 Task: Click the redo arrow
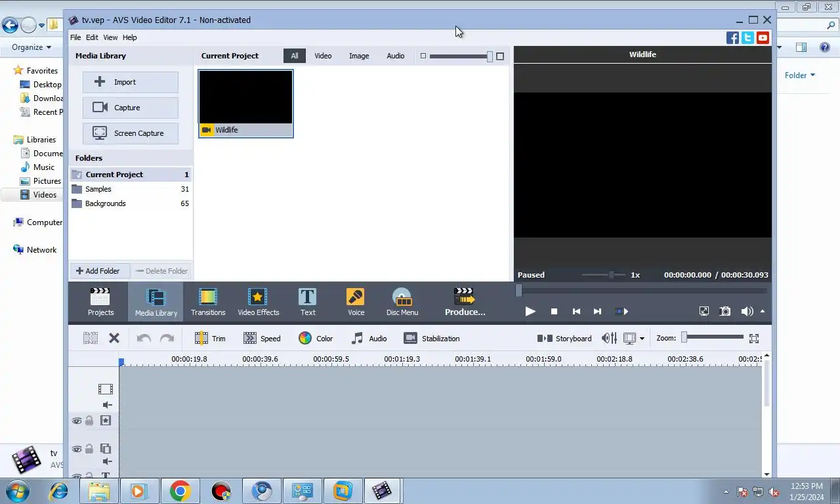pyautogui.click(x=167, y=339)
